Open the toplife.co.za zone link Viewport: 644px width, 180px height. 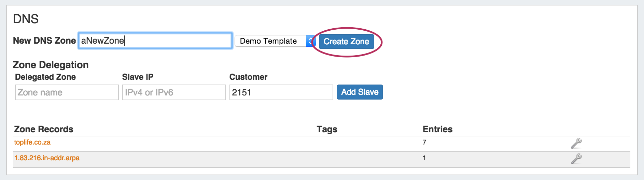32,142
